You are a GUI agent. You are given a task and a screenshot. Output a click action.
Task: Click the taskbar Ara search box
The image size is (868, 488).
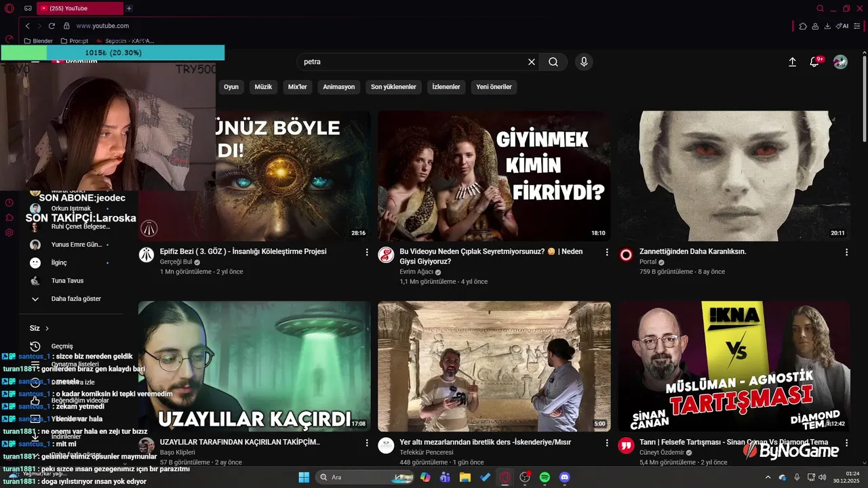click(364, 477)
